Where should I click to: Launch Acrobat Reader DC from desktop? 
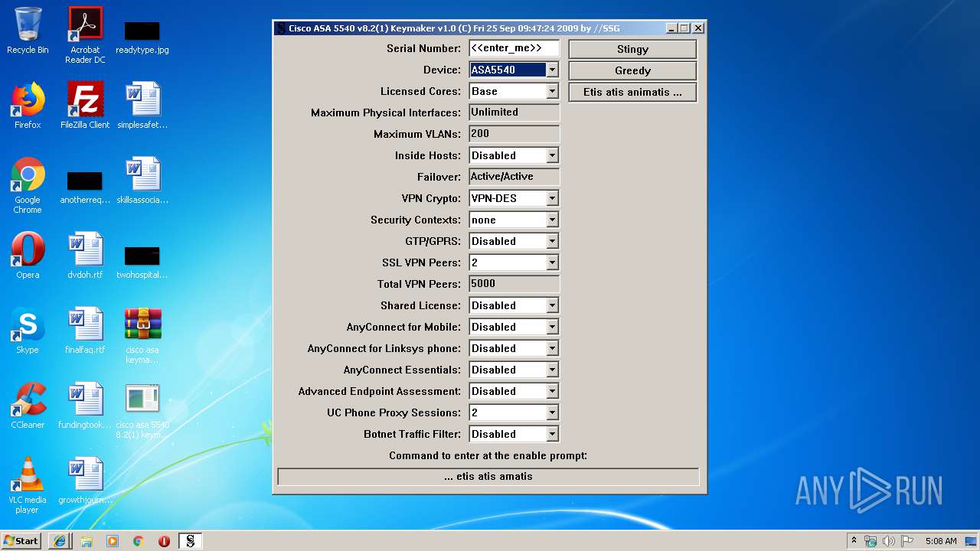click(x=85, y=35)
